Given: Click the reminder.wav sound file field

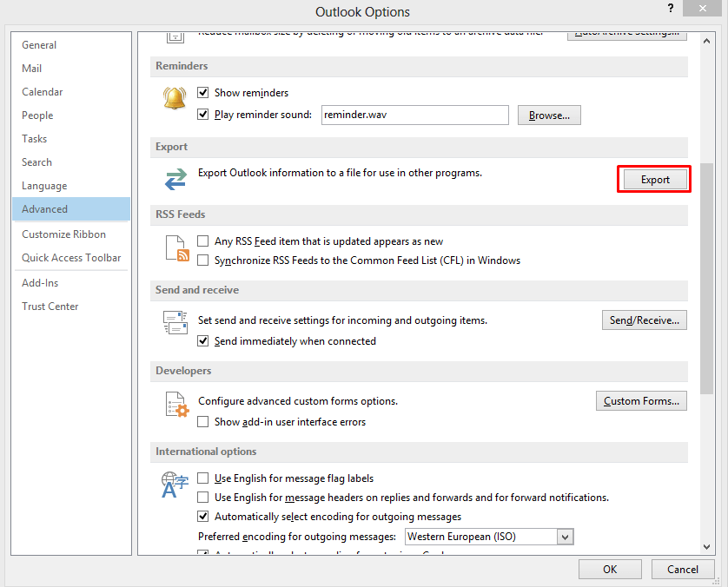Looking at the screenshot, I should pyautogui.click(x=414, y=115).
